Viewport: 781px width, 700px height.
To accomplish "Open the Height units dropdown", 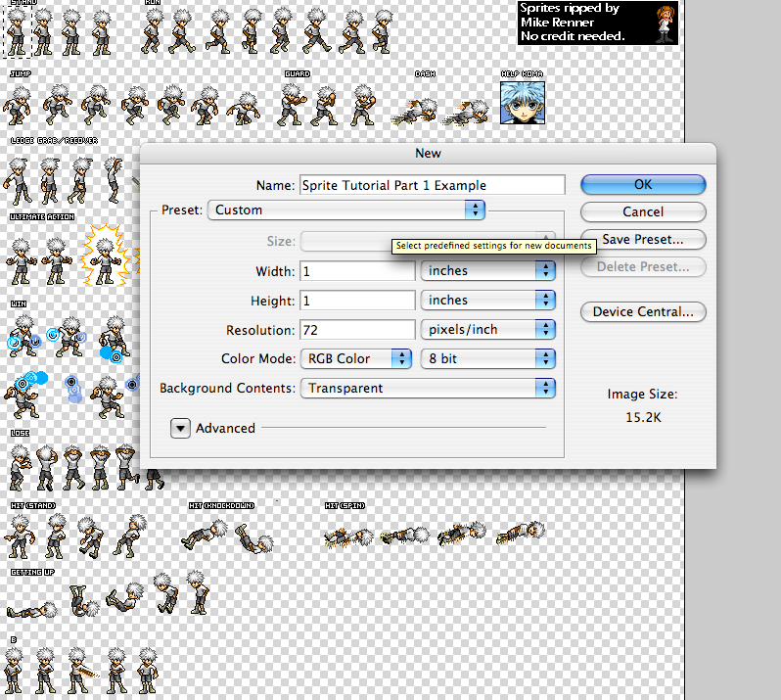I will coord(488,300).
